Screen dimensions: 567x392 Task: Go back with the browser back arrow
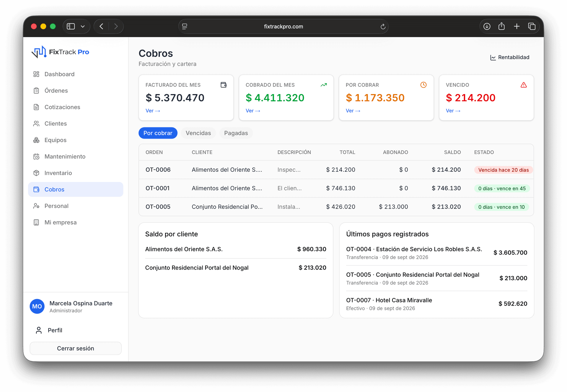point(101,27)
